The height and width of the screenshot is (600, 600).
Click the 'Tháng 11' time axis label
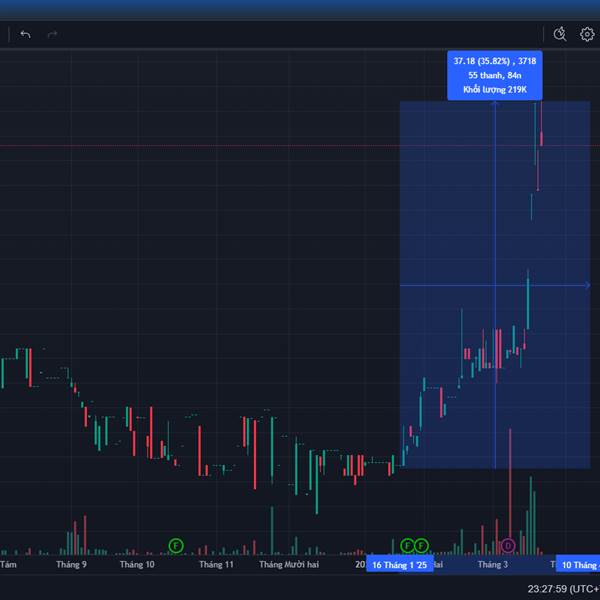pyautogui.click(x=216, y=564)
